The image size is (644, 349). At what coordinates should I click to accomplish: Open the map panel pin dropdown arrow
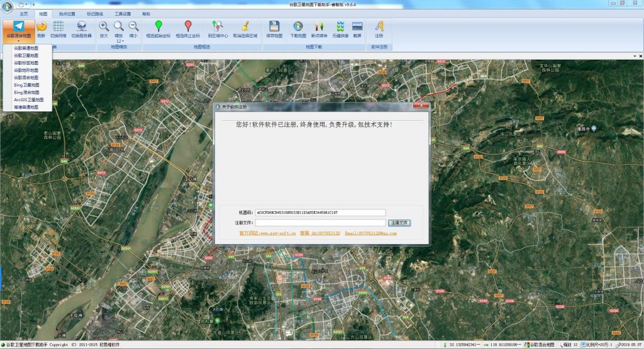coord(635,56)
